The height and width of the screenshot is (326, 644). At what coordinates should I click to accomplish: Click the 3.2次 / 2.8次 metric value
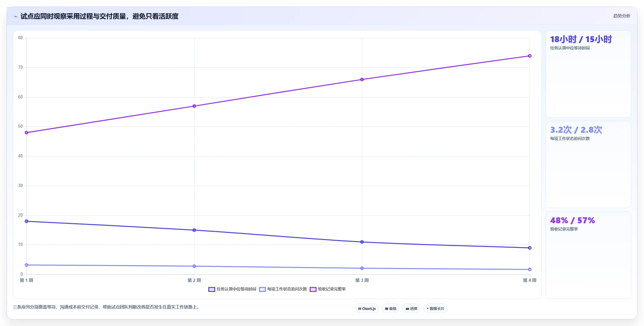(x=576, y=130)
